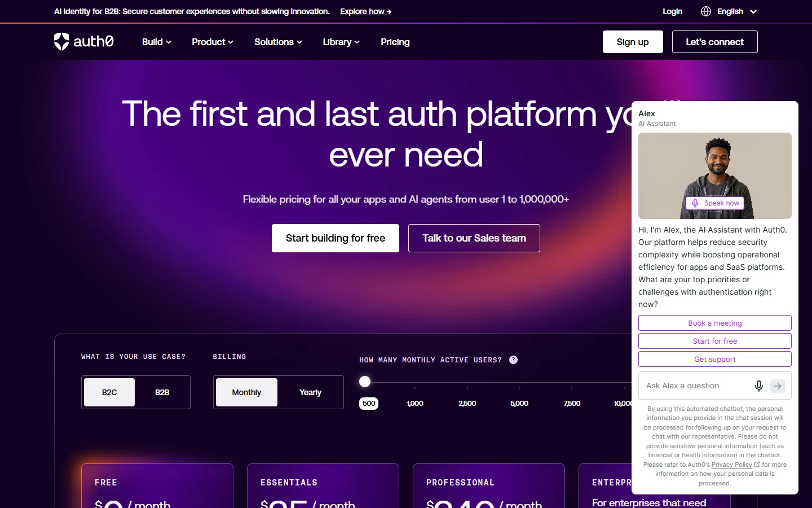
Task: Send the question with the arrow icon
Action: [778, 386]
